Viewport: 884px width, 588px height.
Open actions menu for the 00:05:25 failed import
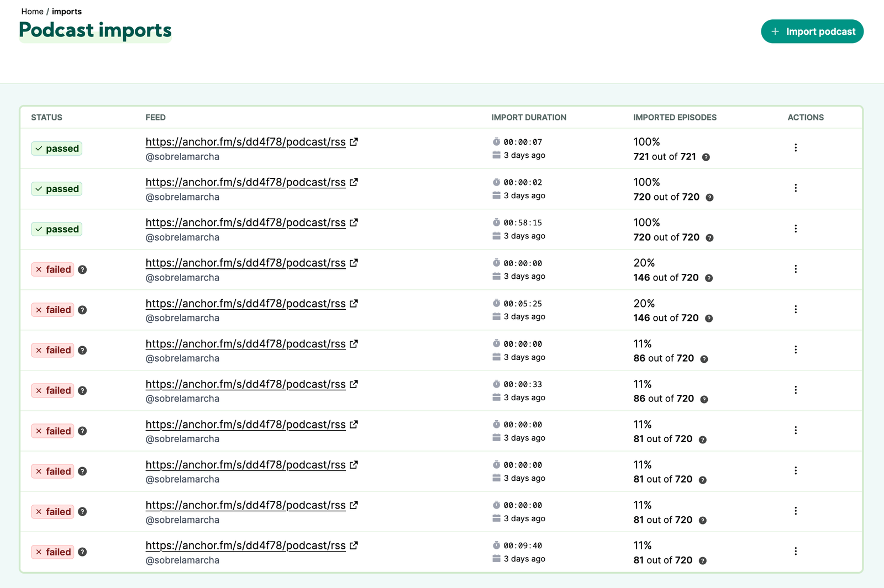point(796,309)
